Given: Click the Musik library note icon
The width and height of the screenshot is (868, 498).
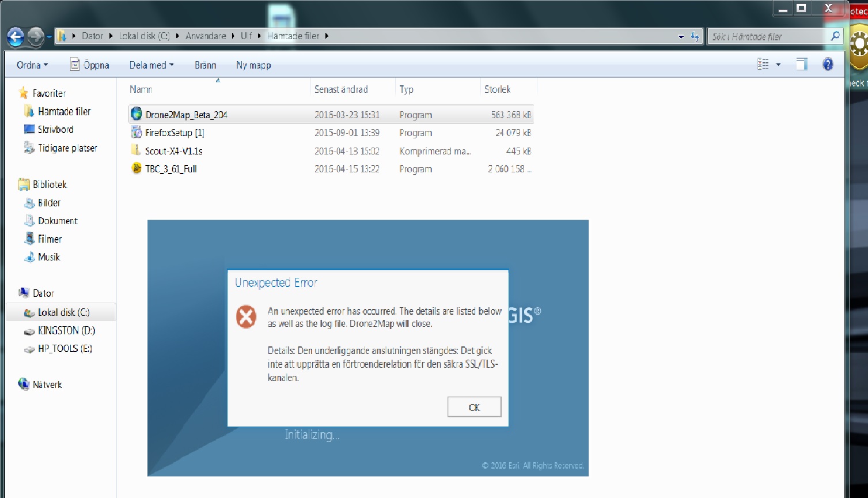Looking at the screenshot, I should [x=29, y=257].
